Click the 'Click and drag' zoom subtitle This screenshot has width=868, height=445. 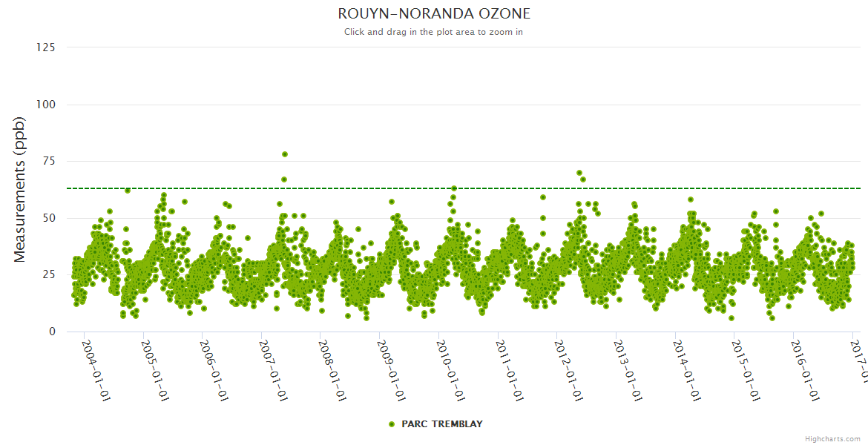434,32
